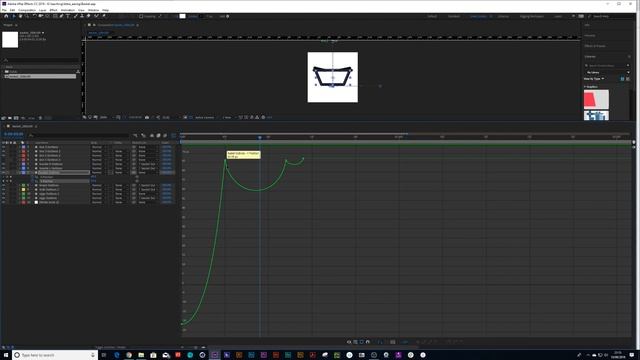640x360 pixels.
Task: Toggle visibility of layer 12 (bottom layer)
Action: [x=4, y=202]
